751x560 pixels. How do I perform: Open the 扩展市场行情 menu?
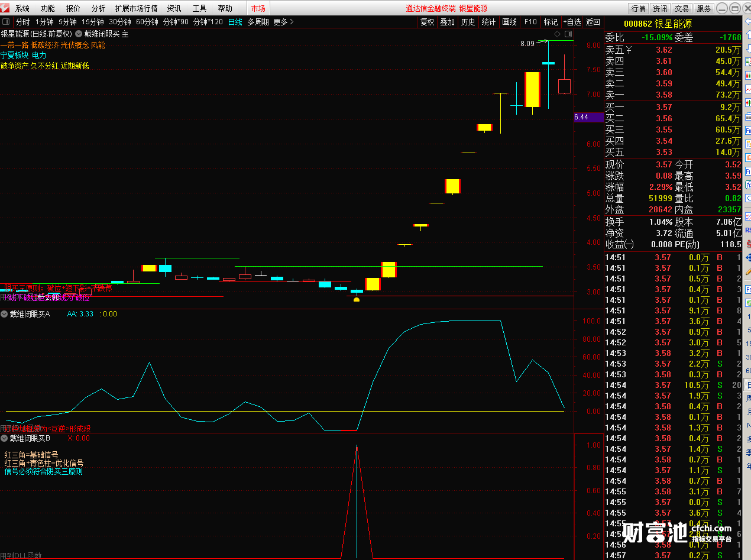coord(137,8)
